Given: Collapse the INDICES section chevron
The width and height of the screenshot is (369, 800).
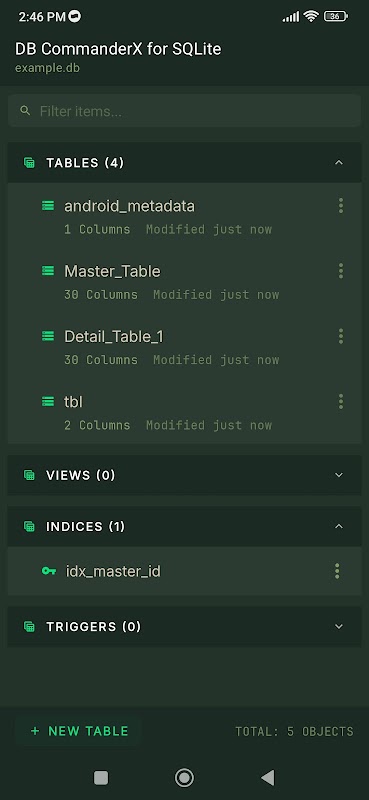Looking at the screenshot, I should (338, 526).
